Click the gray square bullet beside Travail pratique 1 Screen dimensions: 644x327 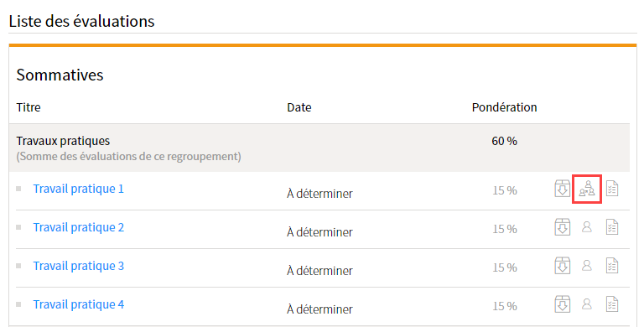click(18, 189)
